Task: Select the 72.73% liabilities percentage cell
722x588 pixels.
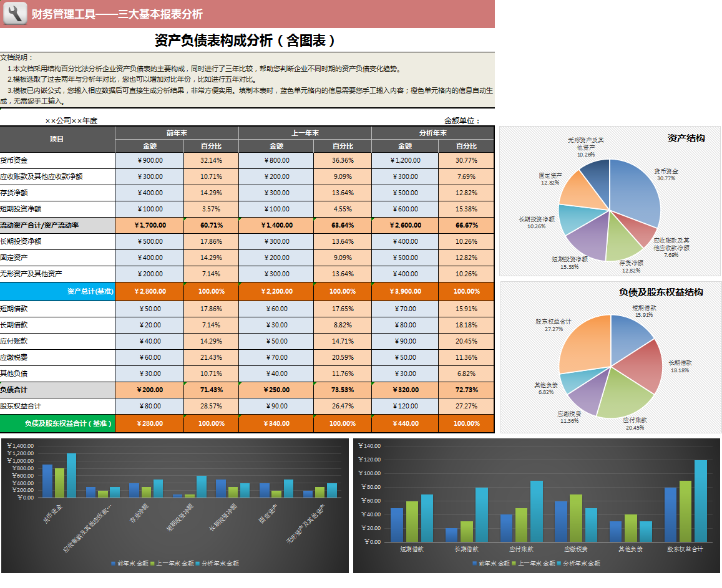Action: [x=466, y=390]
